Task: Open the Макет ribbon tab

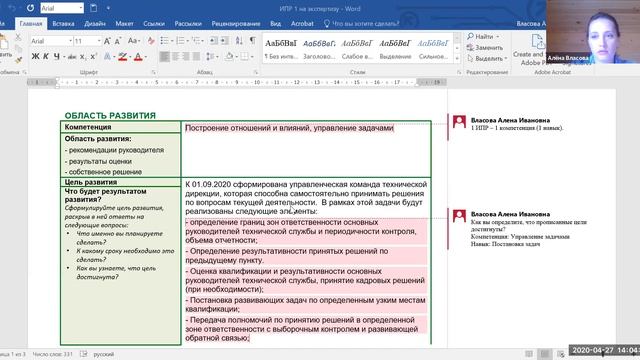Action: coord(124,24)
